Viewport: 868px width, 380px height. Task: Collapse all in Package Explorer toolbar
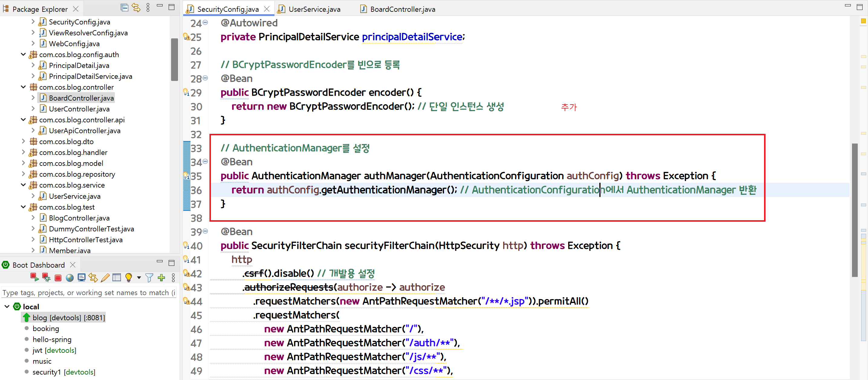pyautogui.click(x=124, y=8)
